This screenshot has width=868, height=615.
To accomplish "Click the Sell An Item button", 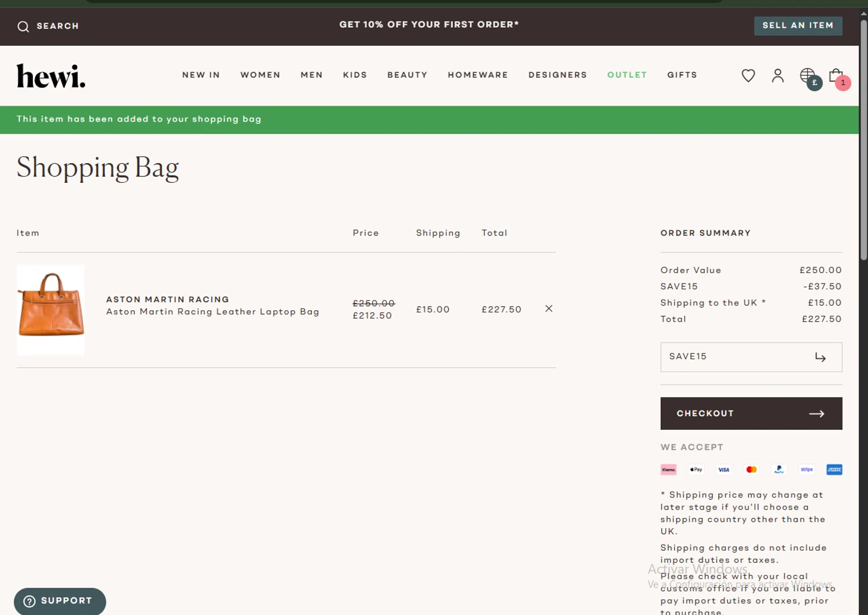I will [798, 25].
